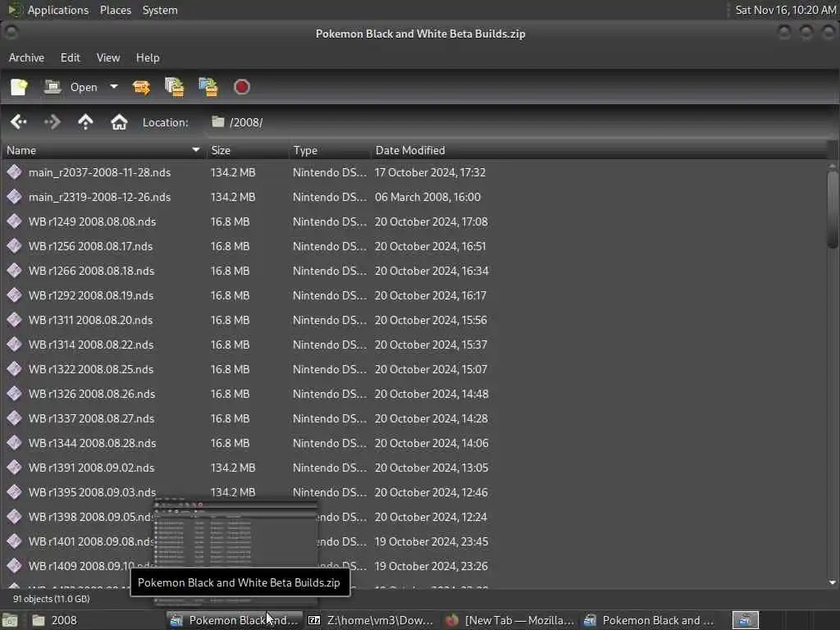Open the View menu
This screenshot has width=840, height=630.
click(108, 57)
